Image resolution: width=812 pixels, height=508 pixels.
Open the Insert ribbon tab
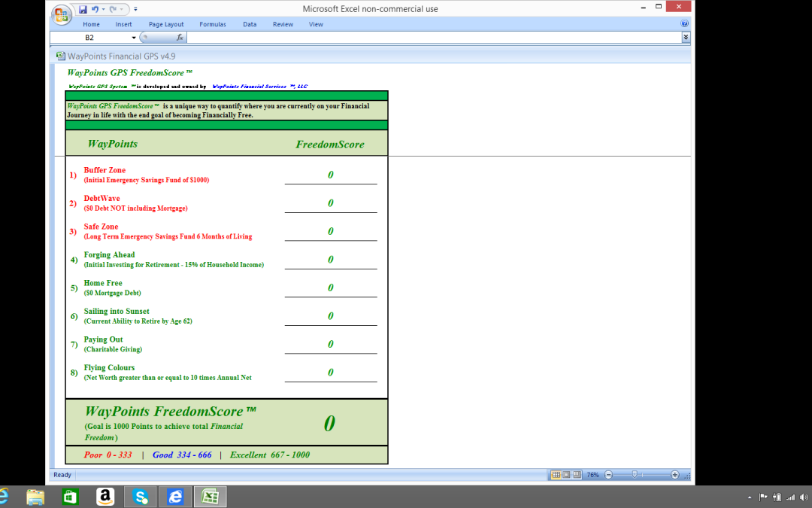(123, 24)
